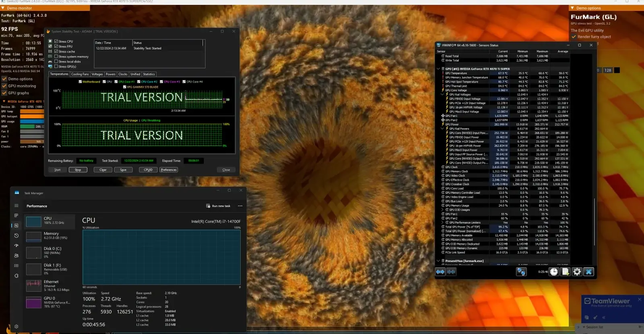Toggle FurMark GPU graphs option
Viewport: 644px width, 334px height.
(x=4, y=93)
